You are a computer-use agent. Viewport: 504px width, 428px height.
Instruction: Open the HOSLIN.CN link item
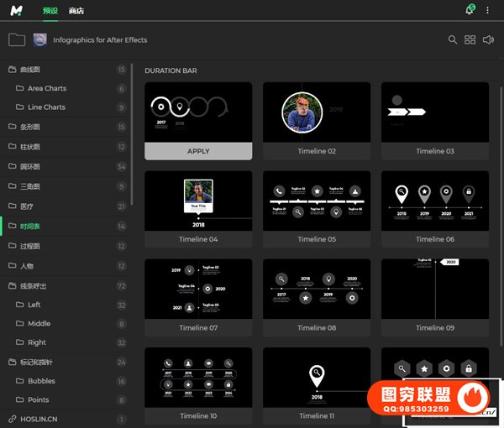[38, 419]
